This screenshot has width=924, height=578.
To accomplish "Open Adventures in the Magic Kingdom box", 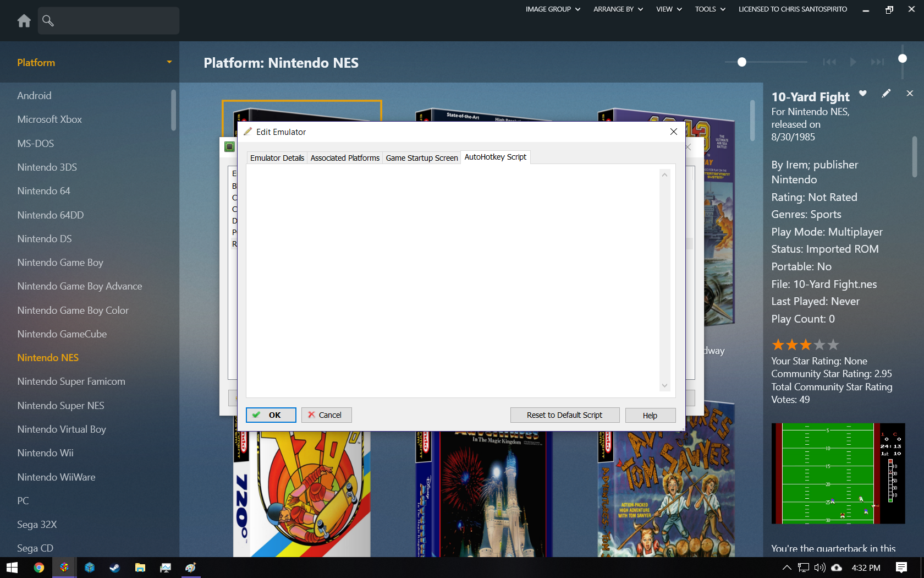I will tap(484, 494).
